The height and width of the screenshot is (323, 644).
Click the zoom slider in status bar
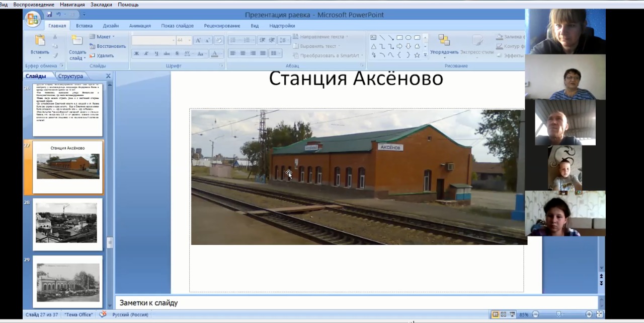click(x=558, y=314)
